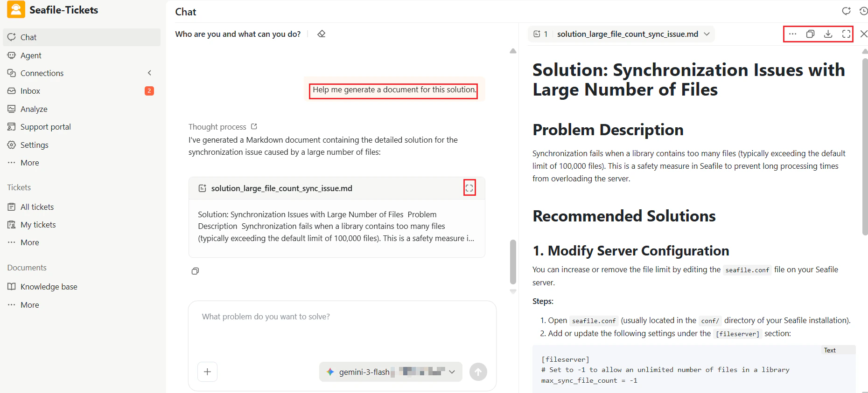The height and width of the screenshot is (393, 868).
Task: Click the Inbox unread badge showing 2
Action: click(x=149, y=91)
